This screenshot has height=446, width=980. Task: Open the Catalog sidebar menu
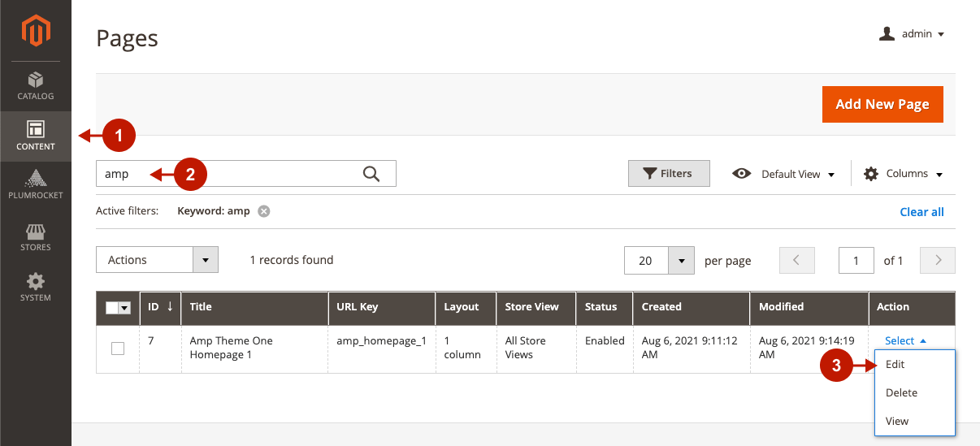click(36, 86)
